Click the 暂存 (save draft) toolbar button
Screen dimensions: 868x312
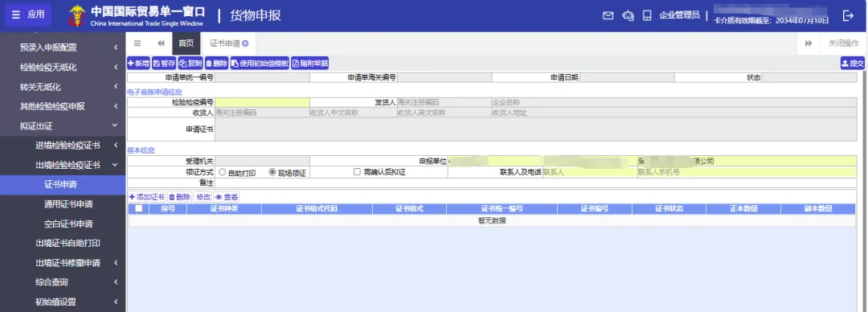(164, 64)
